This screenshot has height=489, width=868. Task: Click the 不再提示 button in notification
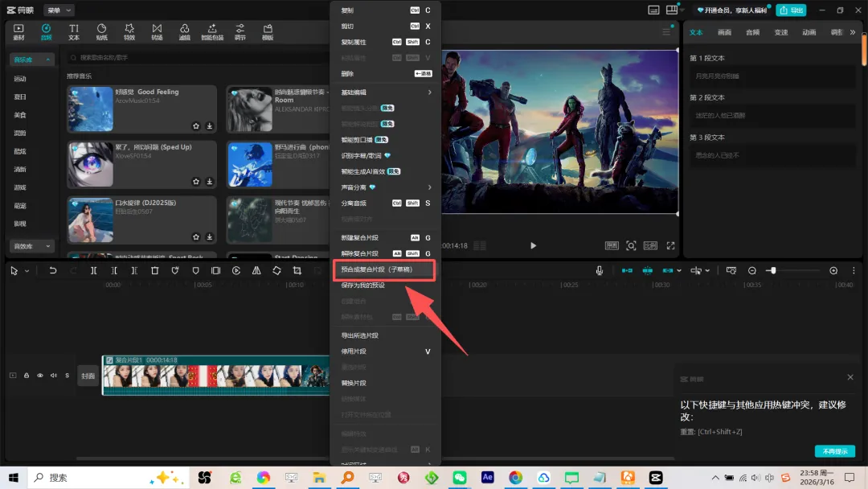tap(835, 451)
